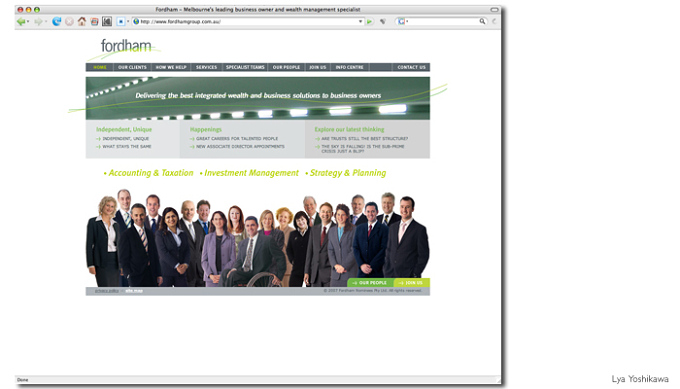Click the address bar with fordhamgroup URL
The width and height of the screenshot is (680, 389).
(248, 21)
